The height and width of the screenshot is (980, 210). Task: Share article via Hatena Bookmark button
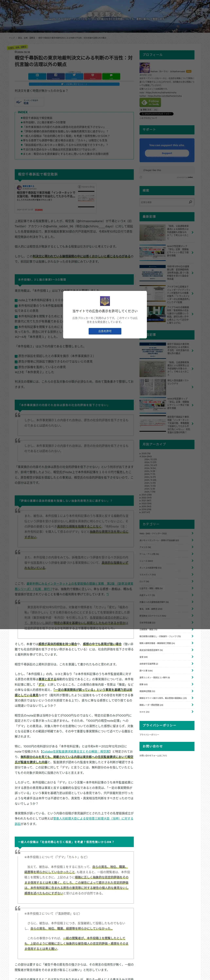[37, 76]
